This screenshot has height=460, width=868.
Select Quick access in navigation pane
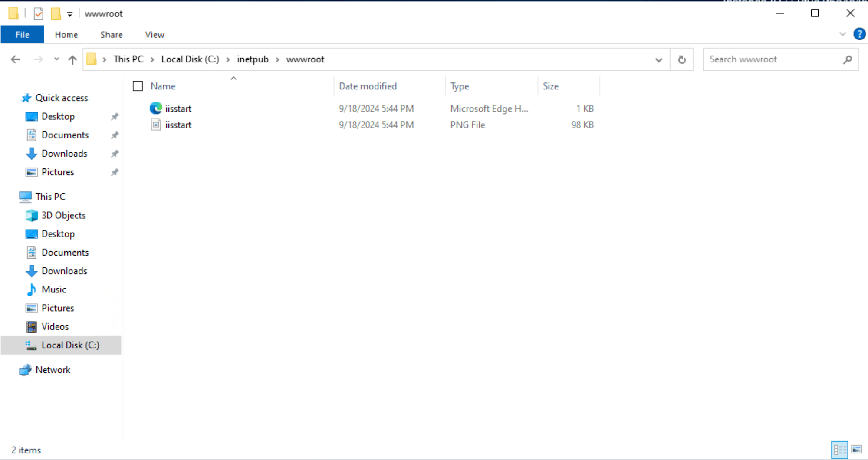click(61, 98)
